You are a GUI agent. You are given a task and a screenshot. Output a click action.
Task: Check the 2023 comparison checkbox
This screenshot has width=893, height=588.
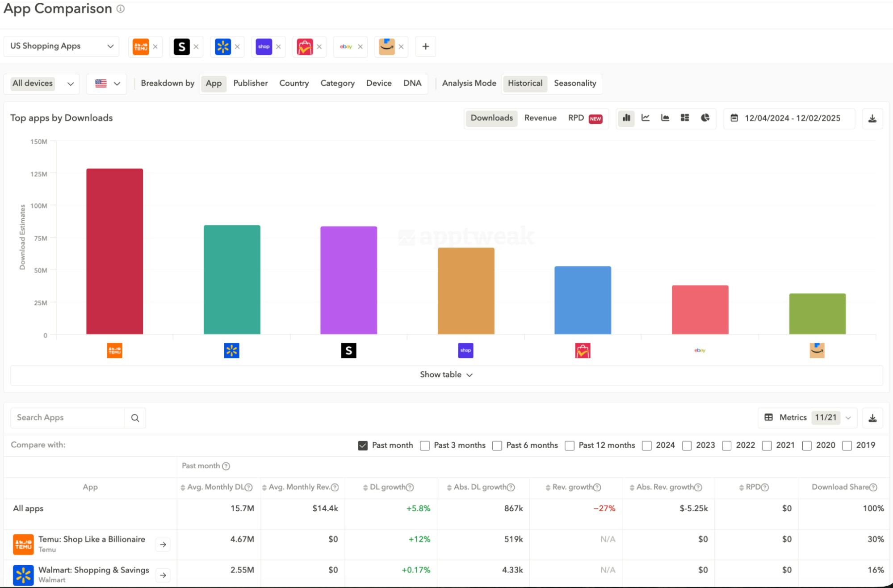(687, 445)
